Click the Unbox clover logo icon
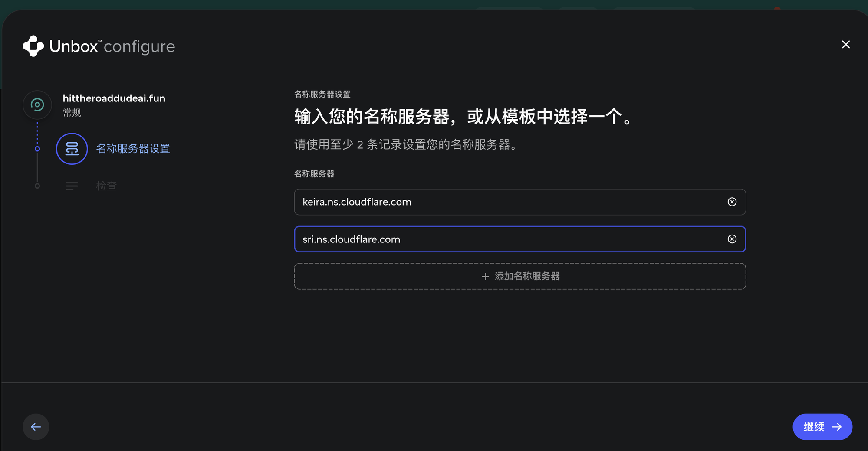The image size is (868, 451). pyautogui.click(x=33, y=46)
